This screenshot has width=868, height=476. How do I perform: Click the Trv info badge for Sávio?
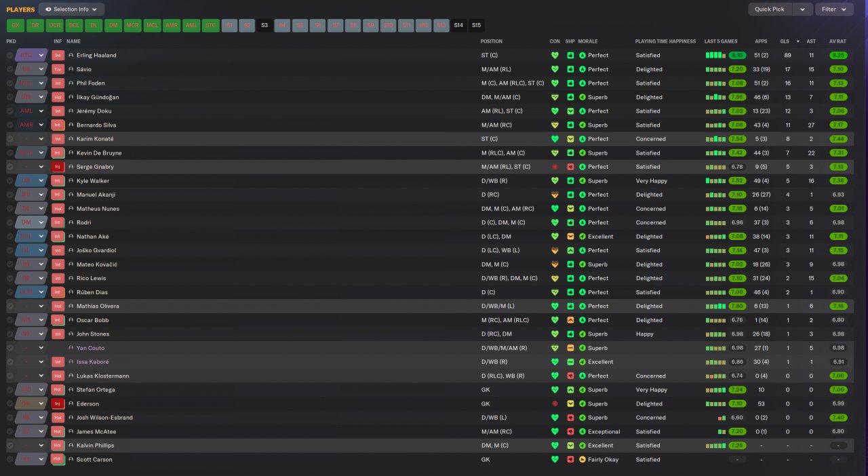click(x=58, y=69)
